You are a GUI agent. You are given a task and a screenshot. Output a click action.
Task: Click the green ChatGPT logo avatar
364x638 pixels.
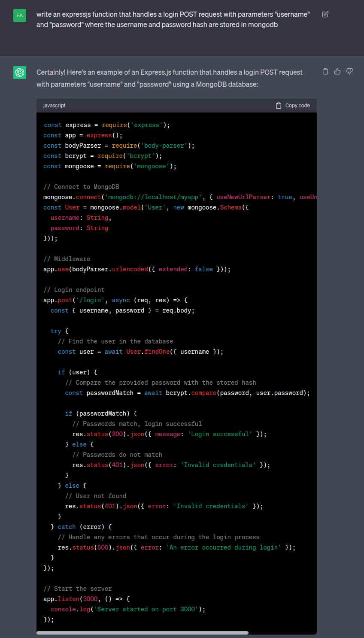pyautogui.click(x=20, y=72)
